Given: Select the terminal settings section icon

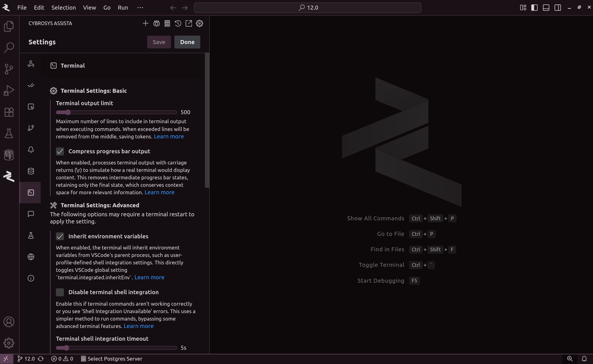Looking at the screenshot, I should [x=31, y=192].
